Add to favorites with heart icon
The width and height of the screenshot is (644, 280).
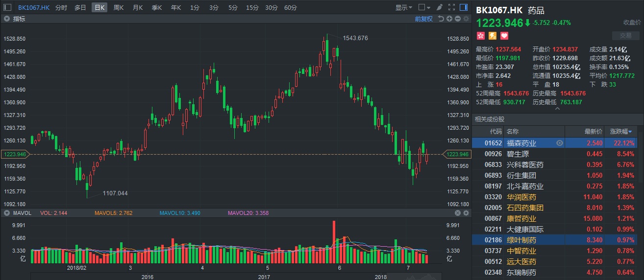504,36
